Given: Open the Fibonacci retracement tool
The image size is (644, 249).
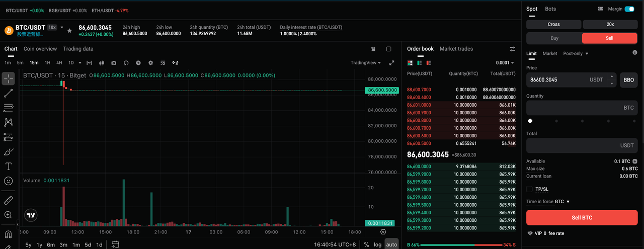Looking at the screenshot, I should 8,108.
